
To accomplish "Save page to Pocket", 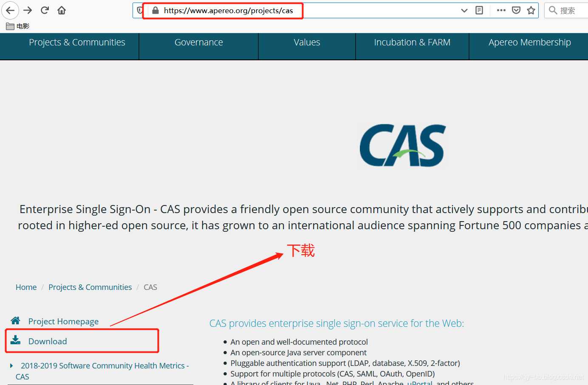I will [x=516, y=10].
